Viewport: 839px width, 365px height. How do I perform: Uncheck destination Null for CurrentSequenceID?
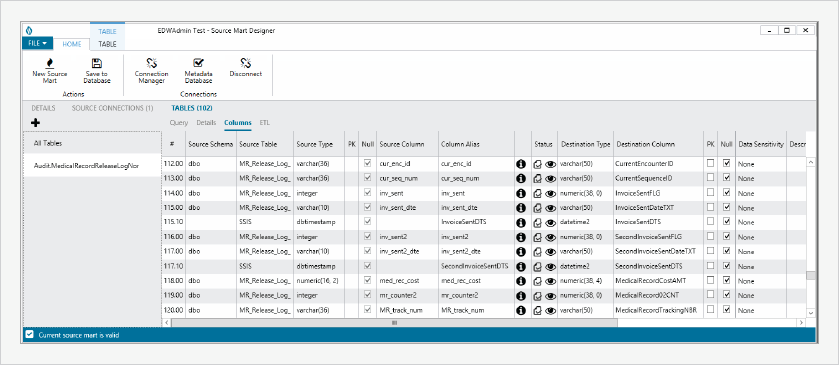[727, 178]
